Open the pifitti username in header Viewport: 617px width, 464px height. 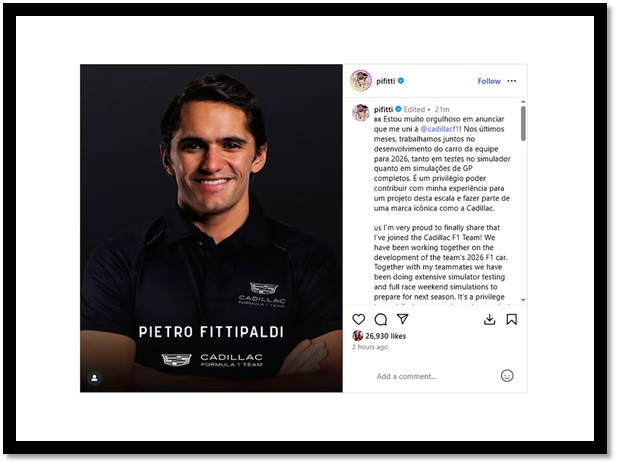pos(385,81)
